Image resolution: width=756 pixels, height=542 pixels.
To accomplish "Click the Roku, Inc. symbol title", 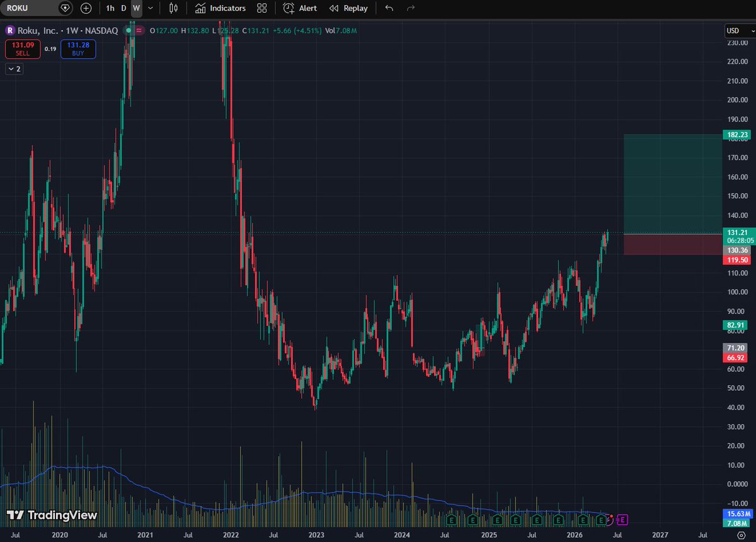I will click(67, 30).
